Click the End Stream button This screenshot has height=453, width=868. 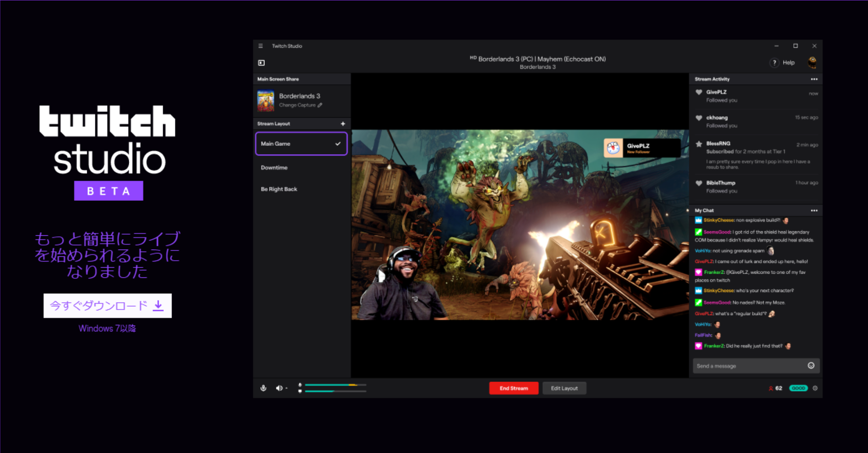click(513, 388)
